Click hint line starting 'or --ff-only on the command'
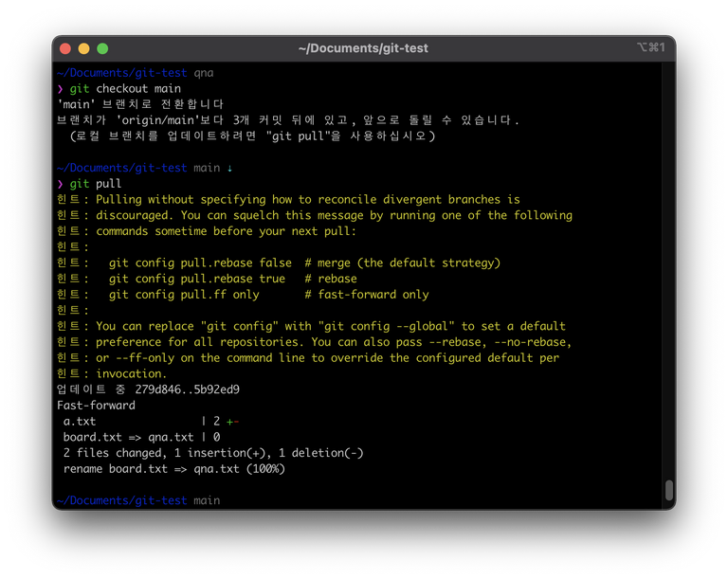The width and height of the screenshot is (728, 579). 308,358
